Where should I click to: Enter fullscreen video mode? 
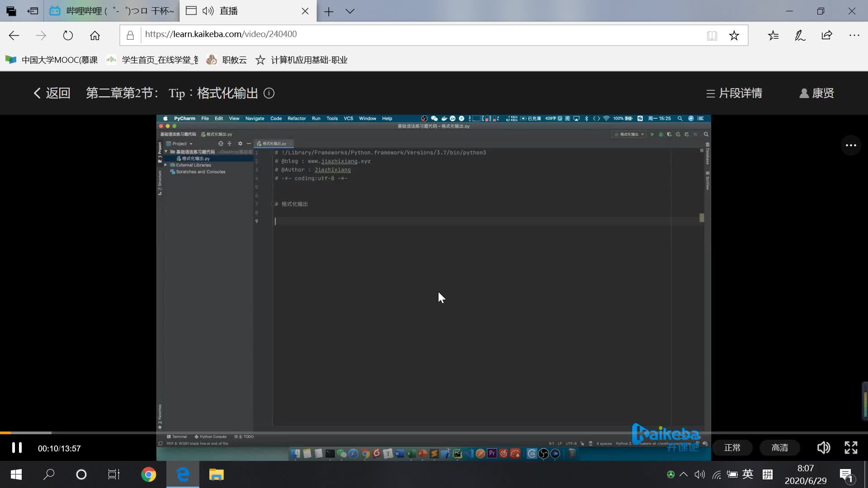click(851, 448)
